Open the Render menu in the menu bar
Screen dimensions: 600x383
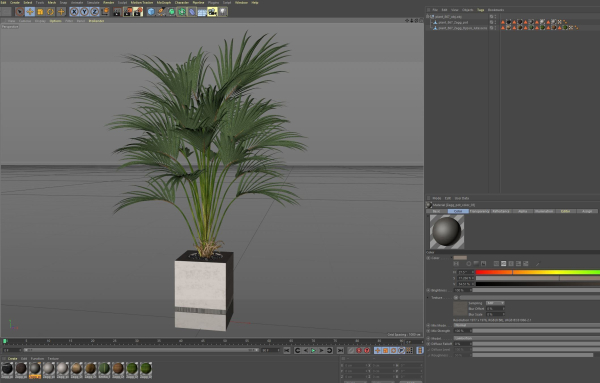(x=109, y=2)
